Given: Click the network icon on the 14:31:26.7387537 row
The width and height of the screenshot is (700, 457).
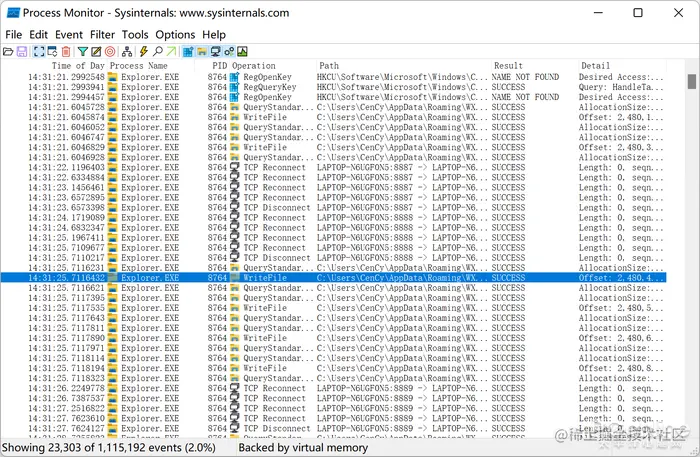Looking at the screenshot, I should tap(234, 398).
